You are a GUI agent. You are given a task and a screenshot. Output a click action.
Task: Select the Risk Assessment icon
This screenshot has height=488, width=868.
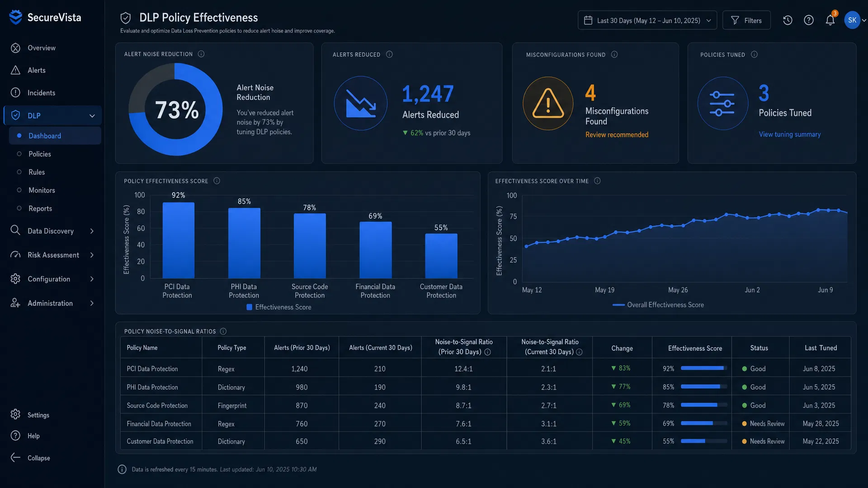pyautogui.click(x=16, y=255)
